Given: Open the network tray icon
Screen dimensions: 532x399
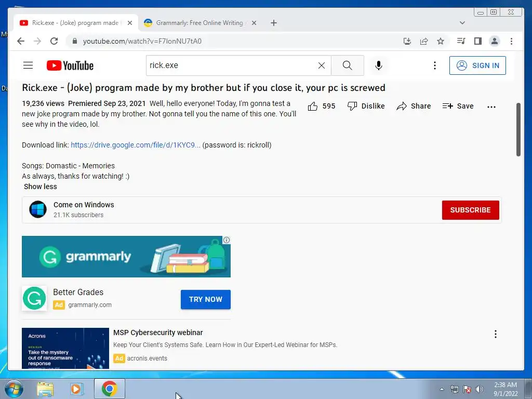Looking at the screenshot, I should 454,389.
